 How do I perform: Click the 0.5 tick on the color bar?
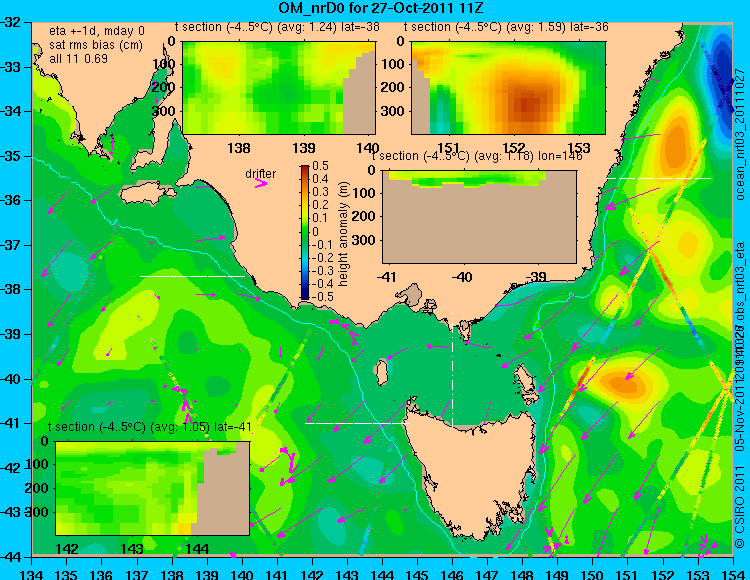click(x=320, y=166)
